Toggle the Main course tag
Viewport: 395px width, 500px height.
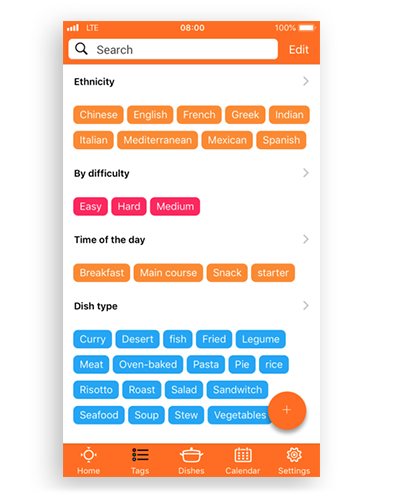168,273
